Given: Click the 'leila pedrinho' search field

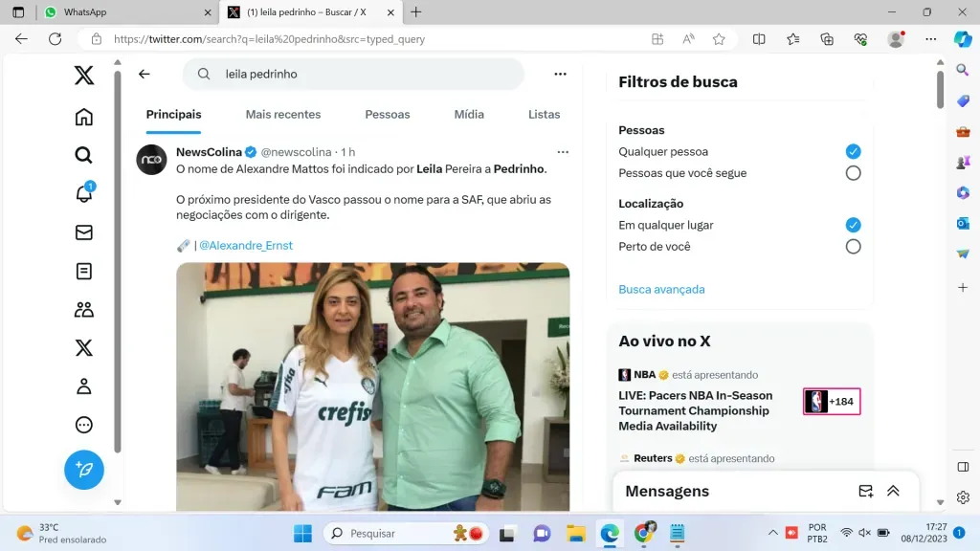Looking at the screenshot, I should click(364, 74).
